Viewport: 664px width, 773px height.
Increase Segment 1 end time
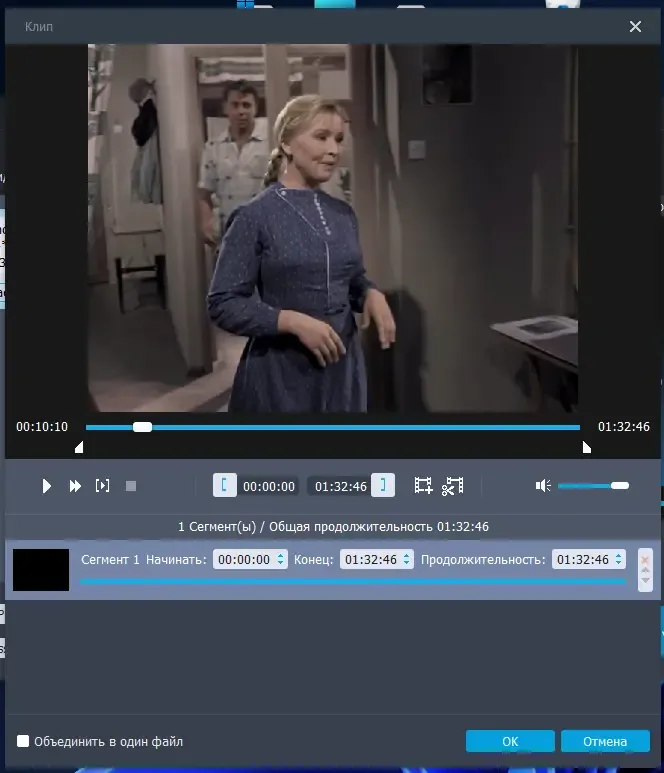pos(406,555)
